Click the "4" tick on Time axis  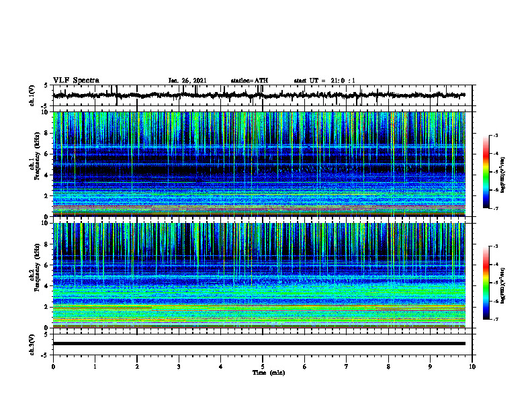point(221,367)
